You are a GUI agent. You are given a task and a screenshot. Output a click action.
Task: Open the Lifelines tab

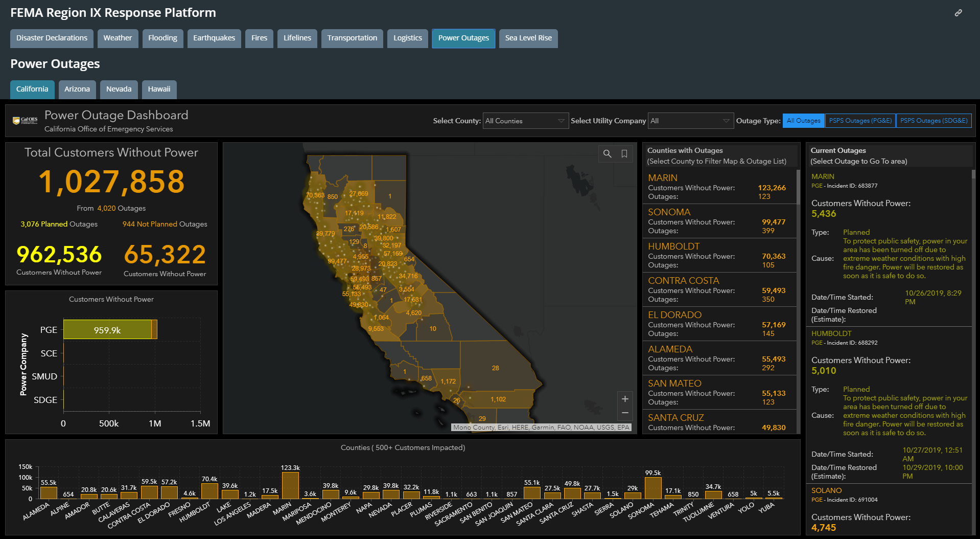(x=297, y=38)
